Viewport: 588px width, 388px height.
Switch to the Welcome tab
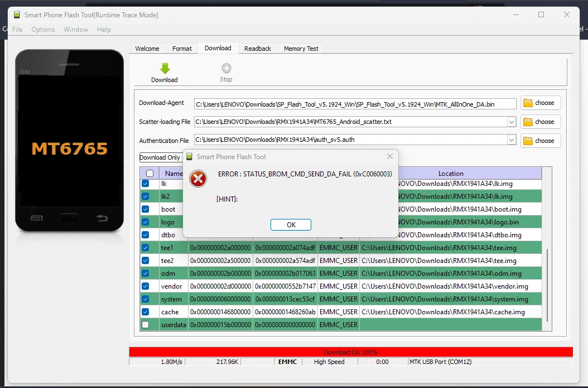pyautogui.click(x=147, y=49)
